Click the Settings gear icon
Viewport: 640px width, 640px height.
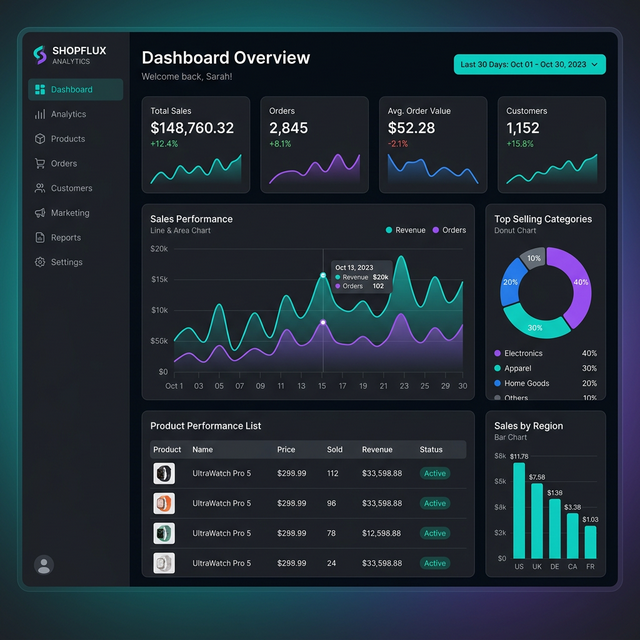[x=40, y=262]
